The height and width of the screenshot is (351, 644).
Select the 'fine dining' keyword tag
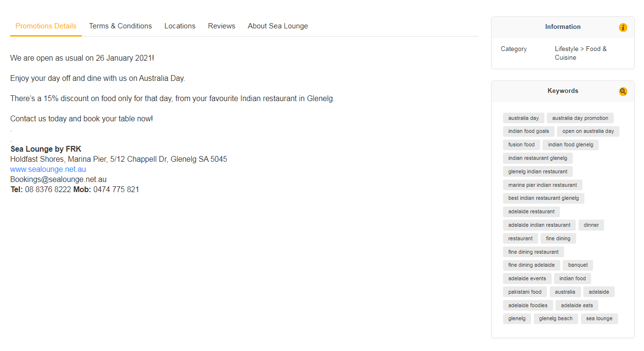558,238
